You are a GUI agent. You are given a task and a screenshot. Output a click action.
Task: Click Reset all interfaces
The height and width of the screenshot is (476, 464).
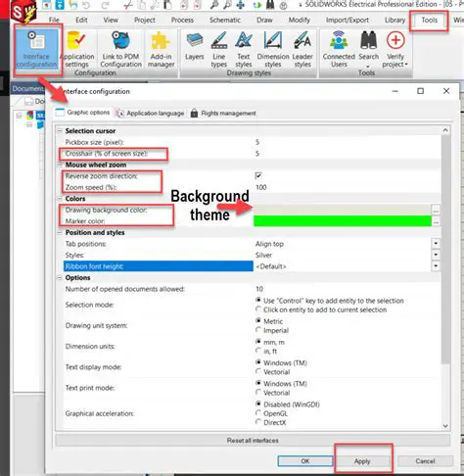pos(253,440)
